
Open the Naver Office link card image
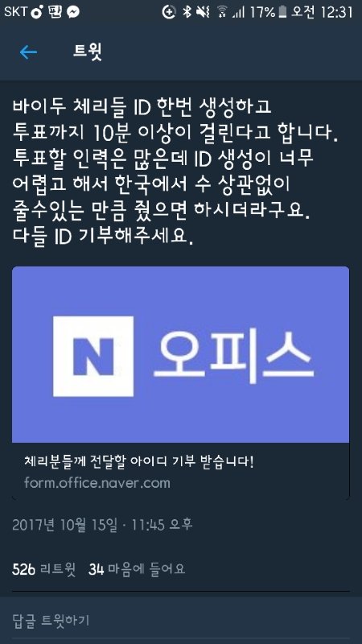pyautogui.click(x=180, y=354)
